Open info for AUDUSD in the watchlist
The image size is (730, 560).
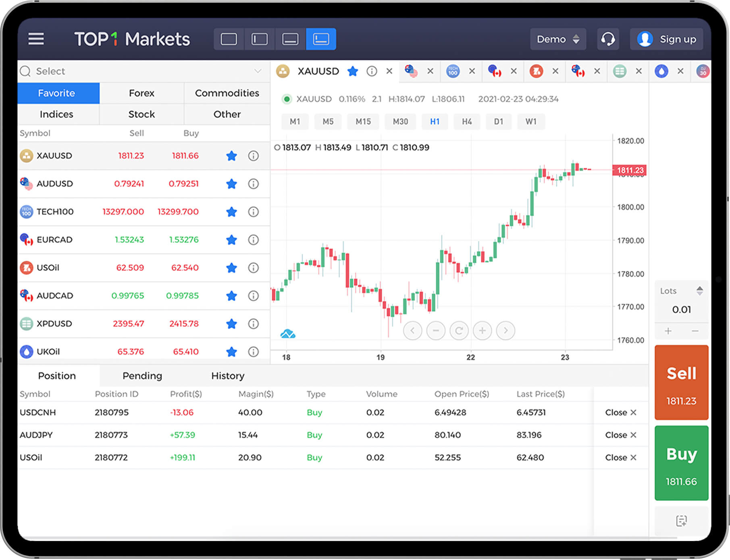pyautogui.click(x=253, y=184)
